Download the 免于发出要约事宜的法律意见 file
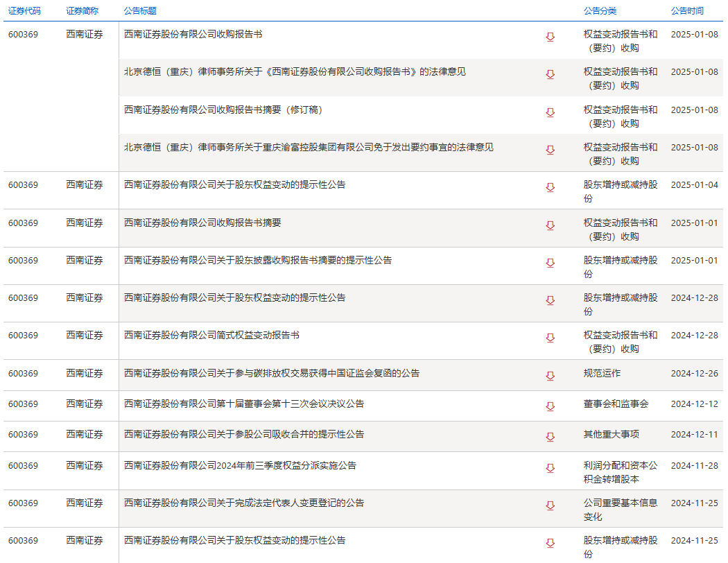 point(551,150)
